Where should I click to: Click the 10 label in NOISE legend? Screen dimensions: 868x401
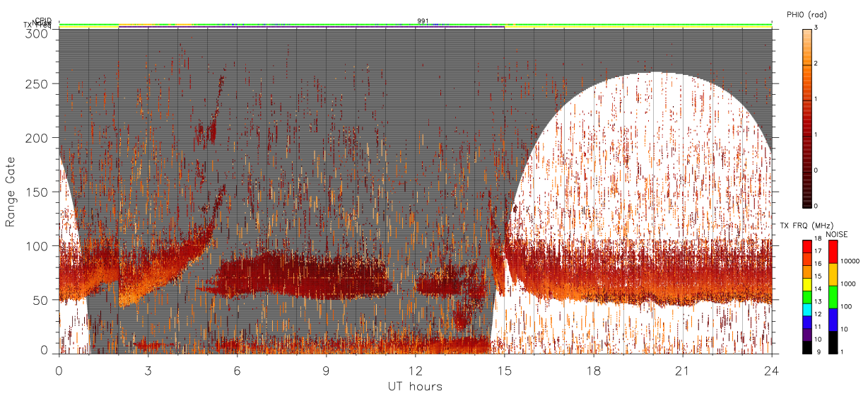coord(843,330)
